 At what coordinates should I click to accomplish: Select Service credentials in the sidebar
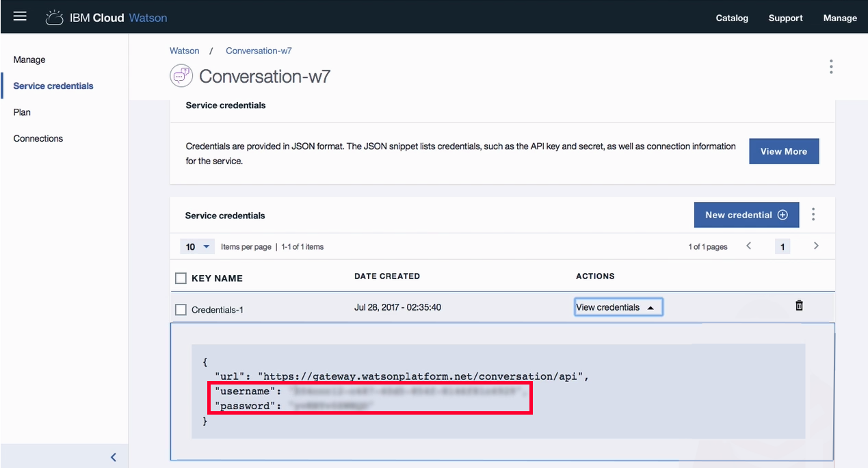(53, 86)
